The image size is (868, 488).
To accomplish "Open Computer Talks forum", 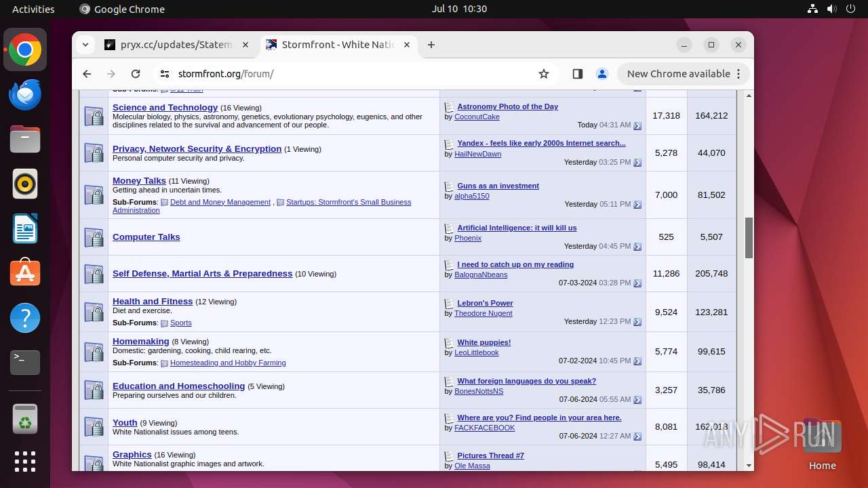I will 146,237.
